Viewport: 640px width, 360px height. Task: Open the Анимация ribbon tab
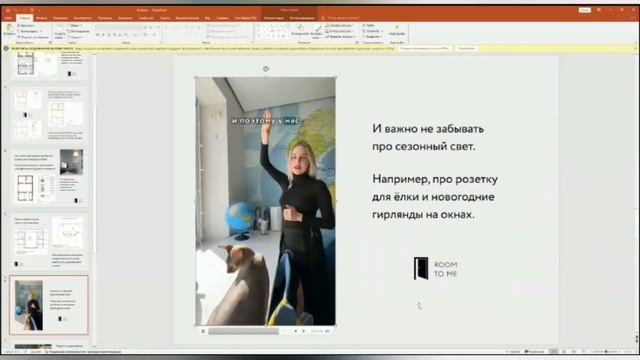tap(125, 18)
